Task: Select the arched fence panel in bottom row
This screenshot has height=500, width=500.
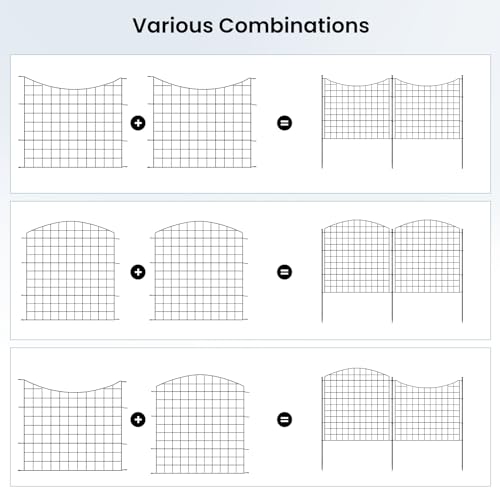Action: click(x=200, y=424)
